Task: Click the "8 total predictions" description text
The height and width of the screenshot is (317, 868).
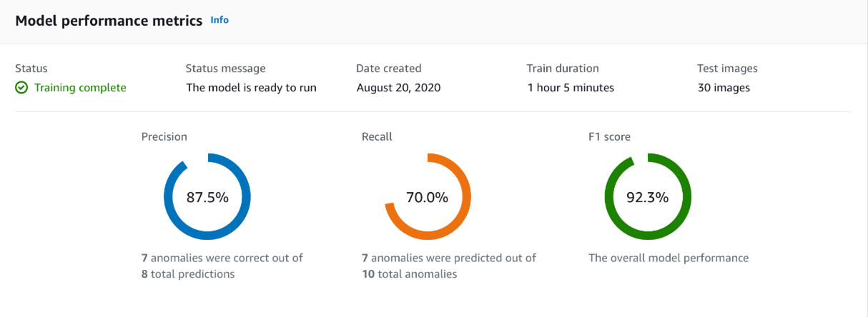Action: coord(188,273)
